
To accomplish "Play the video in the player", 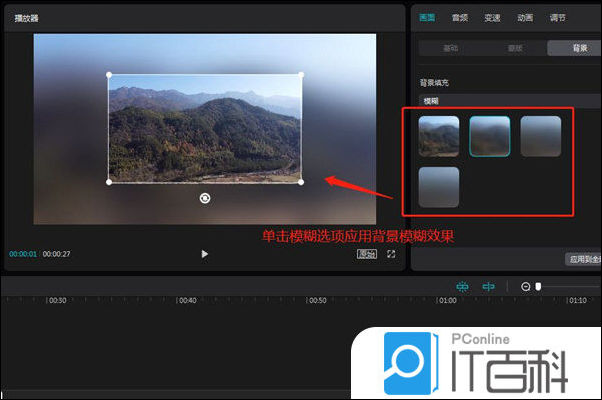I will coord(204,254).
